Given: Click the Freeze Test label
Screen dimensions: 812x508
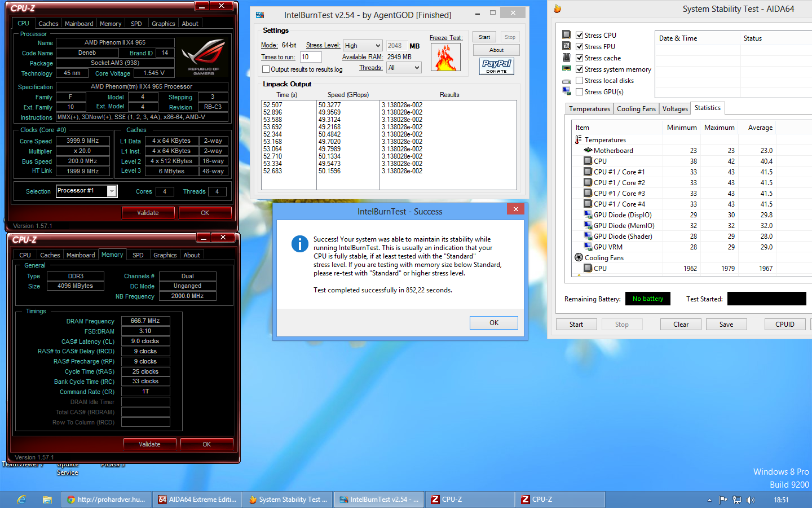Looking at the screenshot, I should 445,38.
